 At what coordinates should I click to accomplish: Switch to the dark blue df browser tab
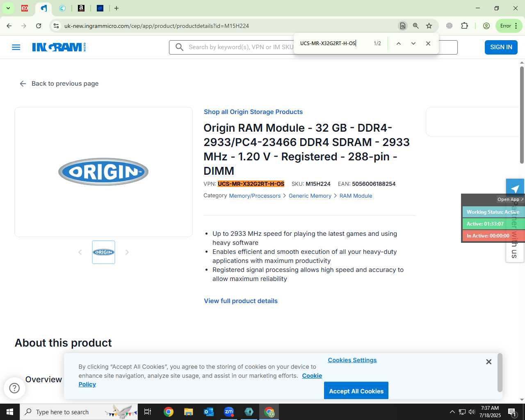[x=100, y=8]
